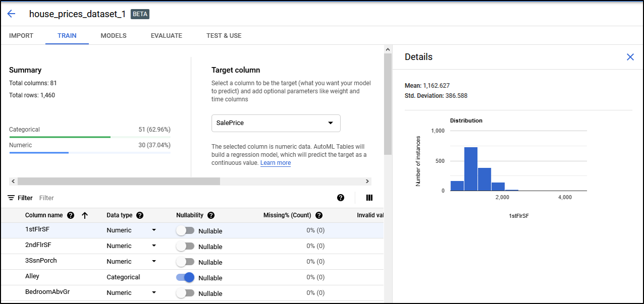
Task: Enable Nullable for BedroomAbvGr
Action: [x=185, y=293]
